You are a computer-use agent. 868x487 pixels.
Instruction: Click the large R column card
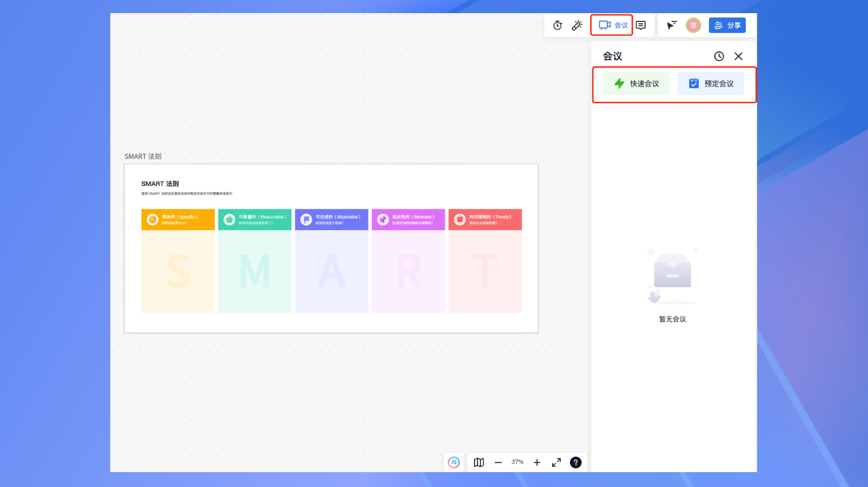408,271
